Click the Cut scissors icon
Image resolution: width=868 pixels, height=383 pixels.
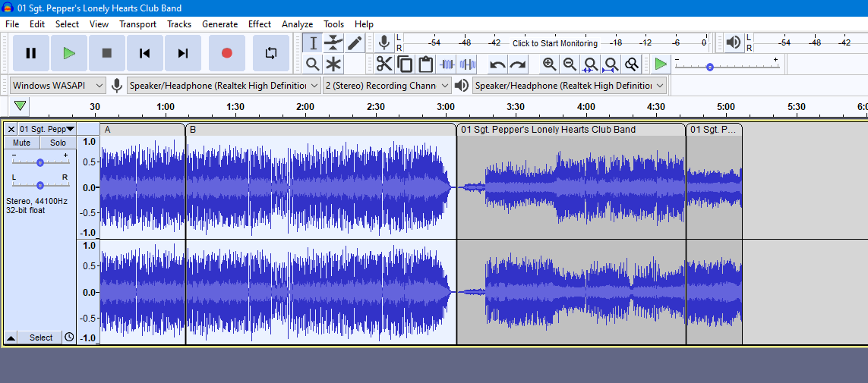click(383, 64)
